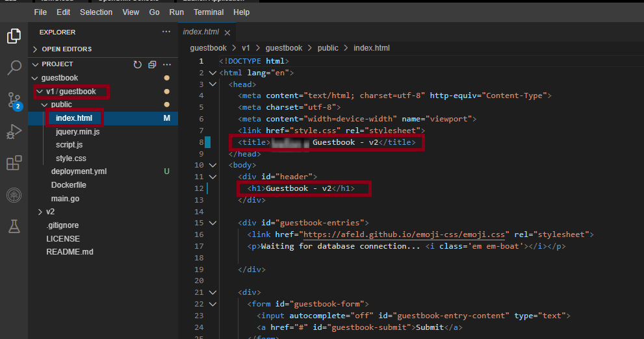Fold the body element at line 10
The height and width of the screenshot is (339, 644).
pos(212,165)
